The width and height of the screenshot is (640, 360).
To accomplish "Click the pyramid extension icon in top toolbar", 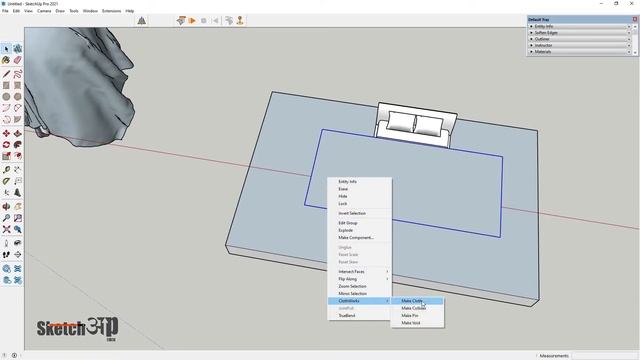I will [141, 20].
